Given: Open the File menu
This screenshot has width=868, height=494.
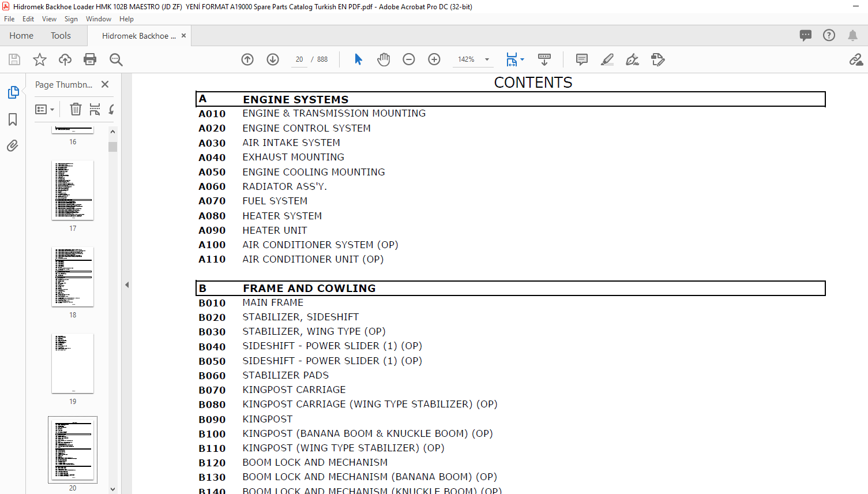Looking at the screenshot, I should tap(9, 19).
